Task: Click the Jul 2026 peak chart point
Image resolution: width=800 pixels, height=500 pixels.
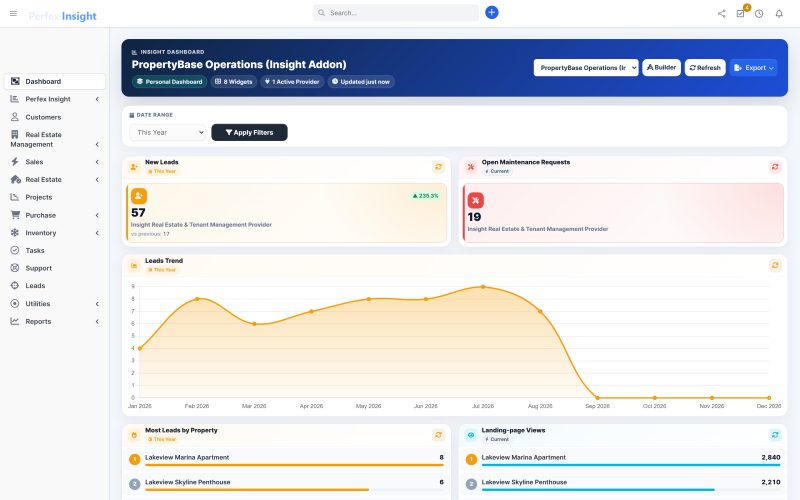Action: [483, 287]
